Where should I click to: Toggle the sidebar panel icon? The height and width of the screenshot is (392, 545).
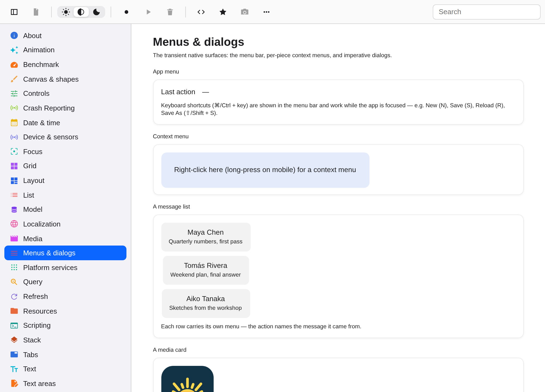point(14,12)
